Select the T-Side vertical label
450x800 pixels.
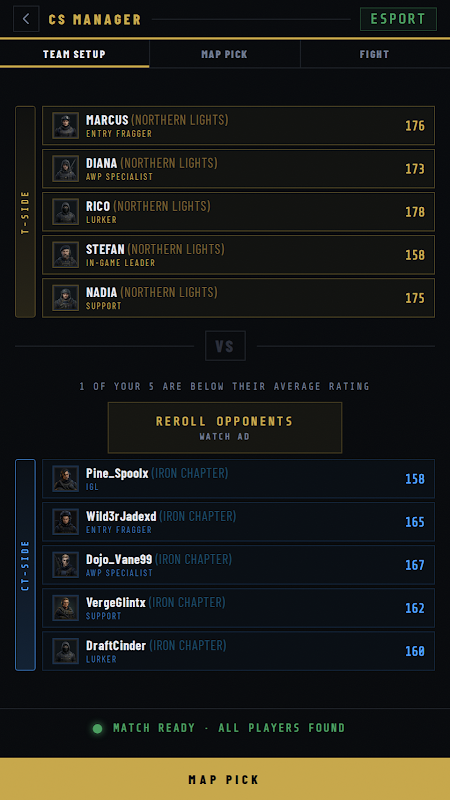coord(26,212)
